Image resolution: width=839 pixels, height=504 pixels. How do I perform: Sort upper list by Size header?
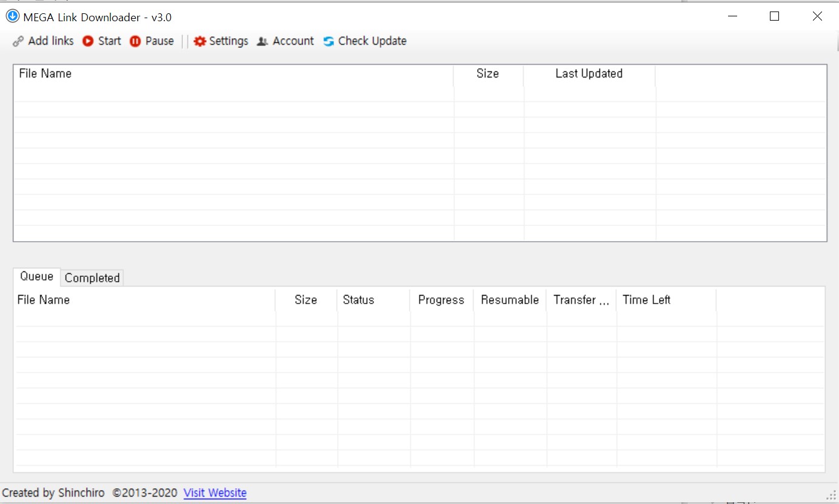(x=489, y=74)
